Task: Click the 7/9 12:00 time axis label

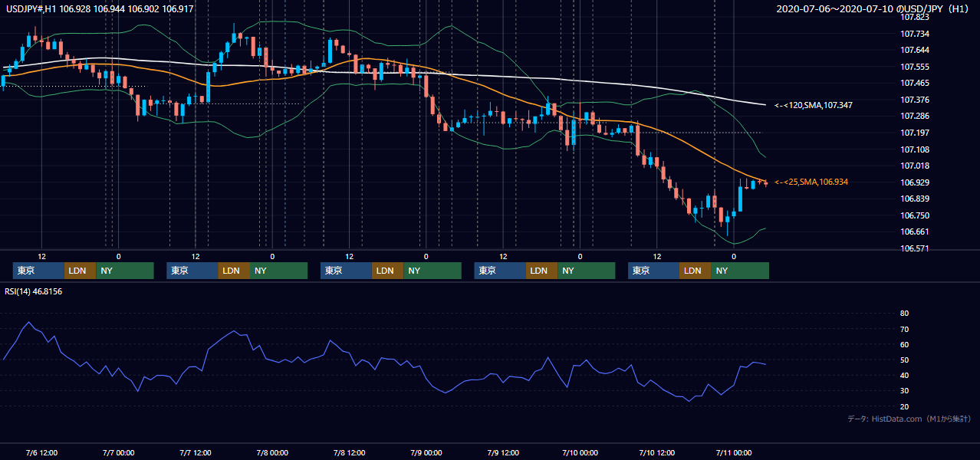Action: (502, 452)
